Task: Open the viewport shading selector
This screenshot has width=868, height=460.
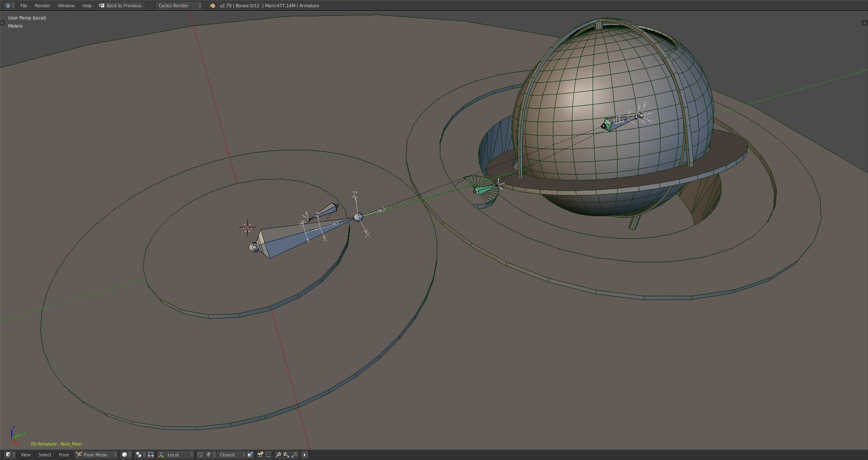Action: 126,455
